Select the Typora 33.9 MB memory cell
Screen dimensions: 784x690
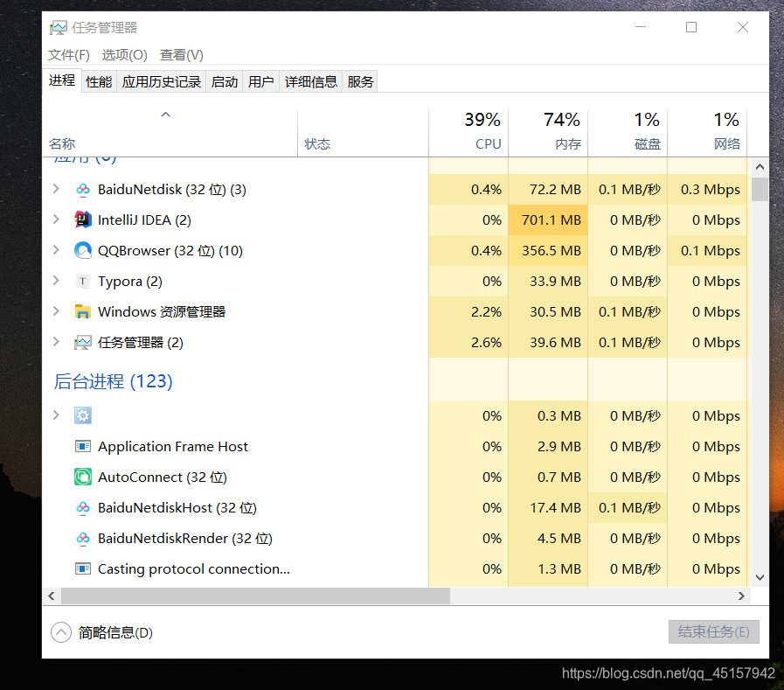point(548,282)
